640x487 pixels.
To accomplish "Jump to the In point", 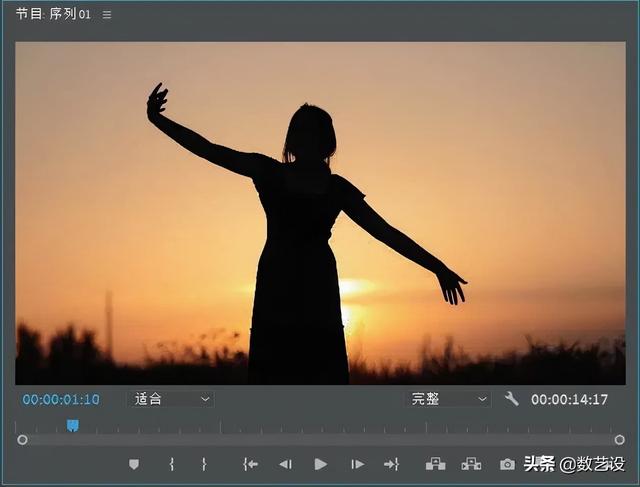I will pyautogui.click(x=250, y=464).
